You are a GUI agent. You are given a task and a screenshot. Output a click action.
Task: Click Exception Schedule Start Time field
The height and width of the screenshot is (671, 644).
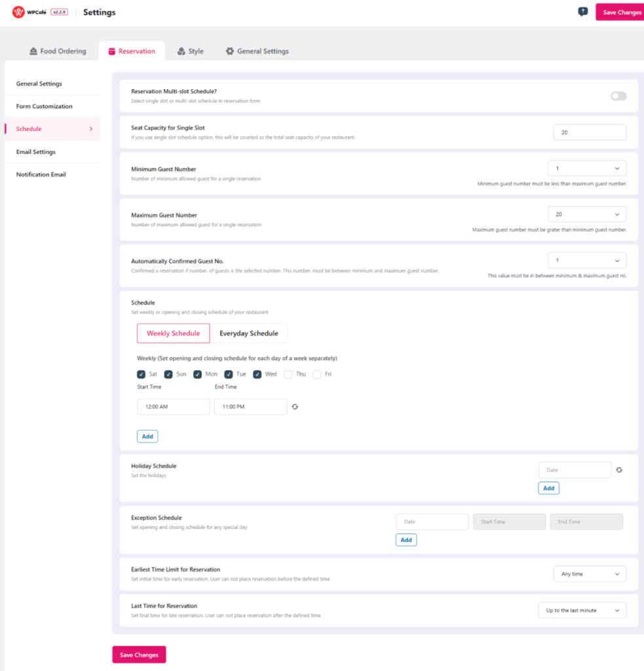(x=509, y=522)
